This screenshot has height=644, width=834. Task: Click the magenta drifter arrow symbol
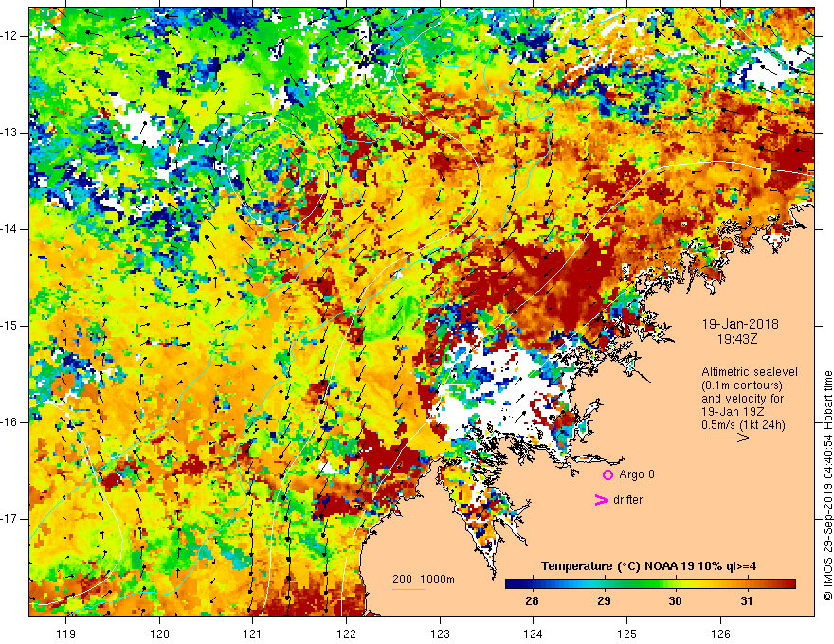[601, 500]
